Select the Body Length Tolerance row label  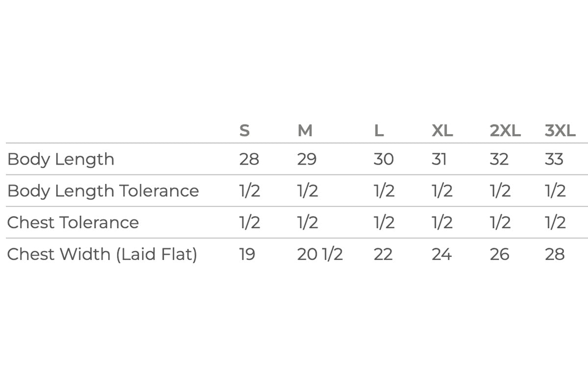coord(103,191)
